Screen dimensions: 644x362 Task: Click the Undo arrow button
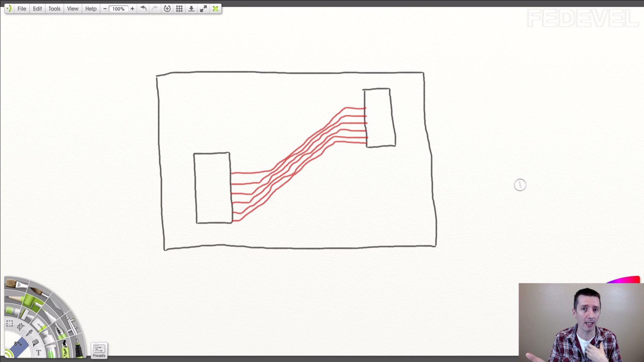click(x=143, y=9)
